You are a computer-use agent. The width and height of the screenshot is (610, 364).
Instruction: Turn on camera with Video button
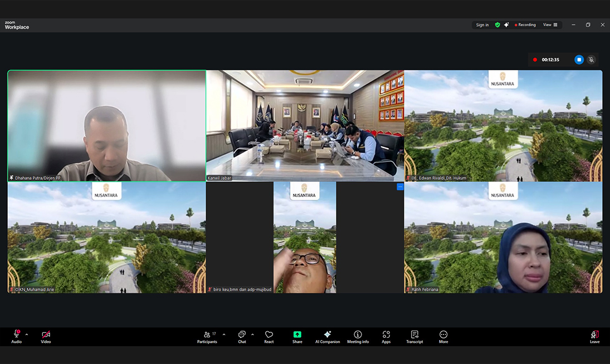tap(46, 336)
